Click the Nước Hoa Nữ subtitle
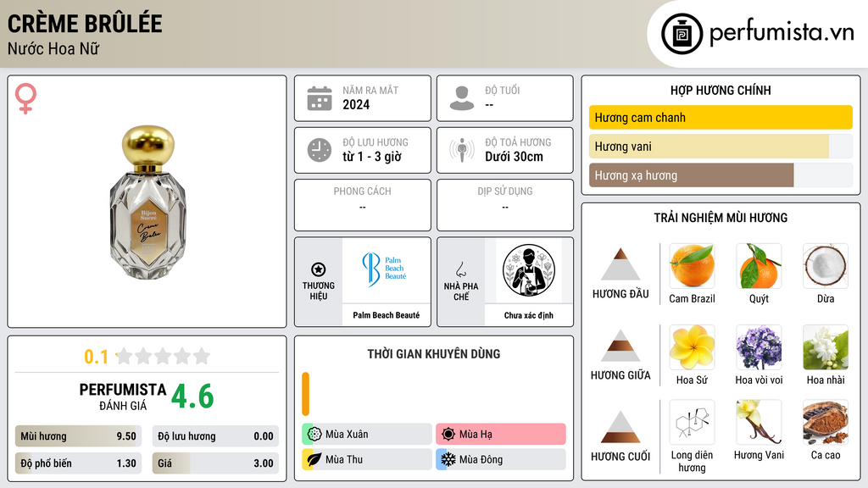The height and width of the screenshot is (488, 868). click(53, 48)
